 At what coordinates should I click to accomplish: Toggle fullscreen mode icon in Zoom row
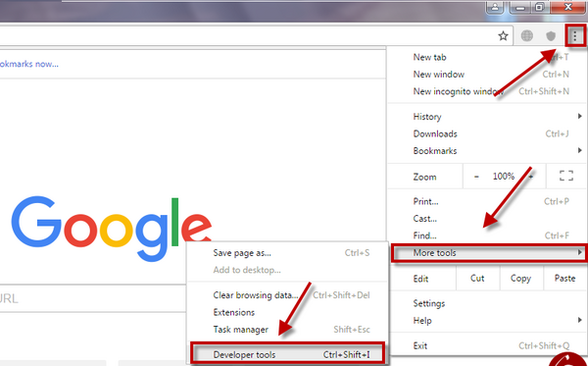click(566, 176)
